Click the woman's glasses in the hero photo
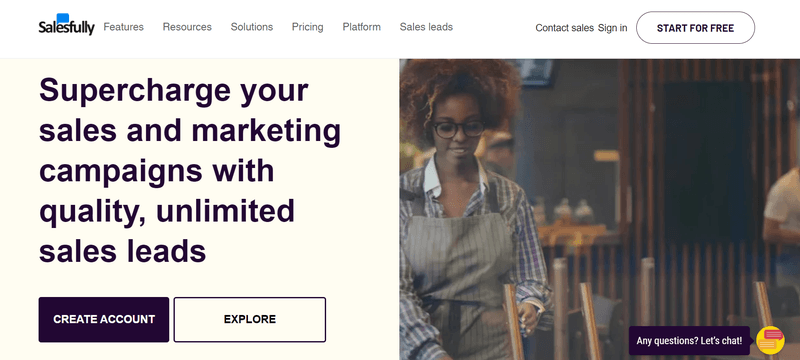This screenshot has width=800, height=360. coord(459,129)
